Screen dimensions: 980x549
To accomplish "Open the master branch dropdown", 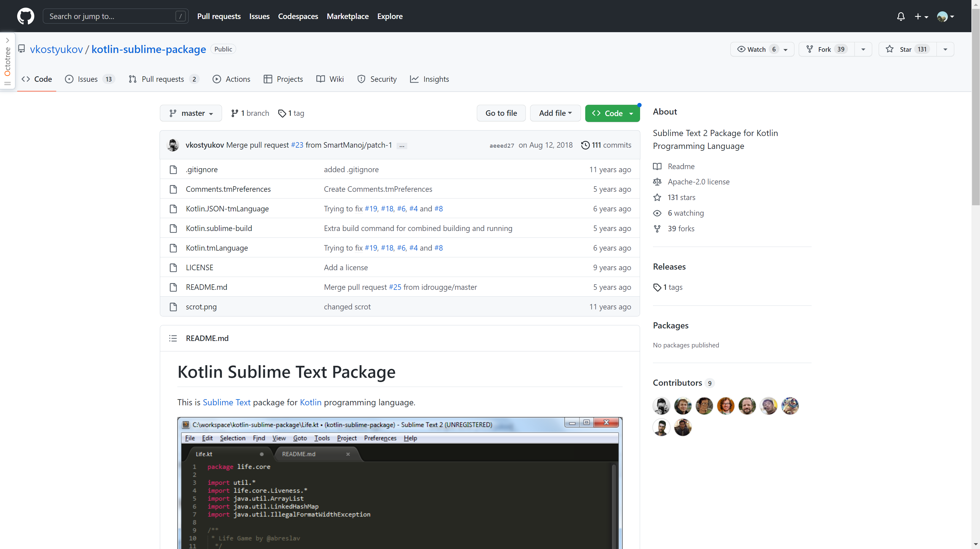I will (x=191, y=113).
